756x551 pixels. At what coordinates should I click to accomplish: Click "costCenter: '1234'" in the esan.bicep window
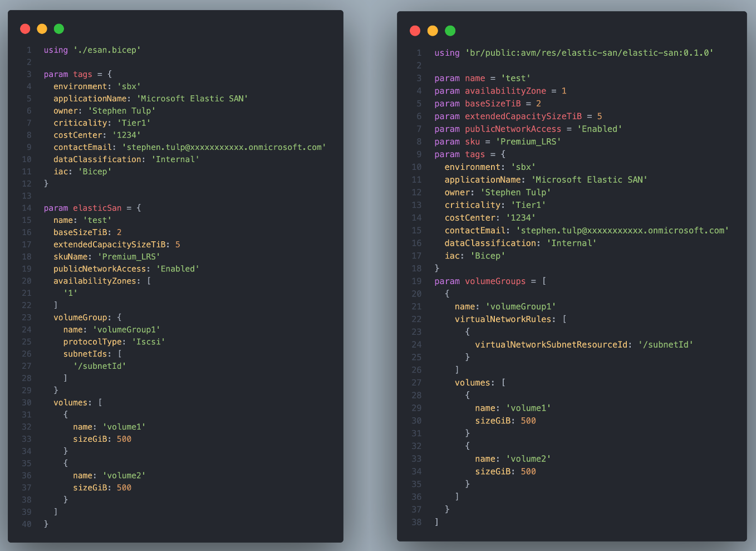[97, 135]
